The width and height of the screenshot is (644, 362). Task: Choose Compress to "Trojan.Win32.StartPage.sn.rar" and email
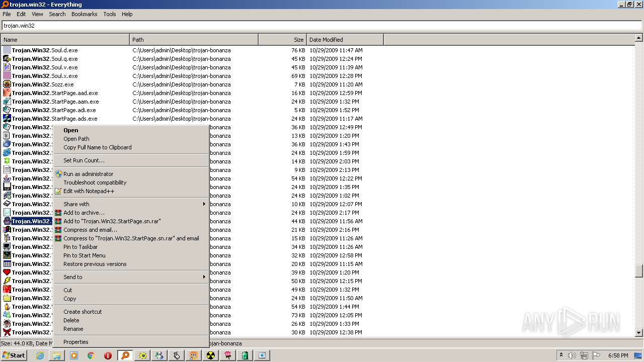pos(131,238)
